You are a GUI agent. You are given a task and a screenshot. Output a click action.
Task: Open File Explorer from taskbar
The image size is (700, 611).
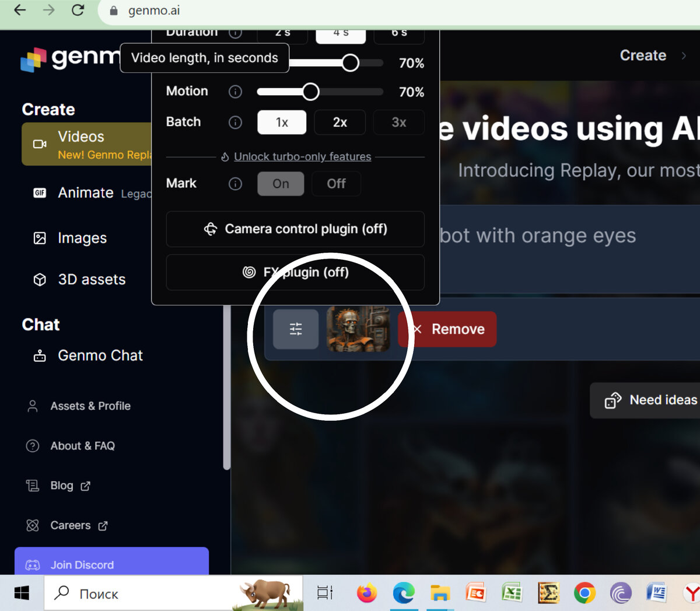(x=439, y=593)
